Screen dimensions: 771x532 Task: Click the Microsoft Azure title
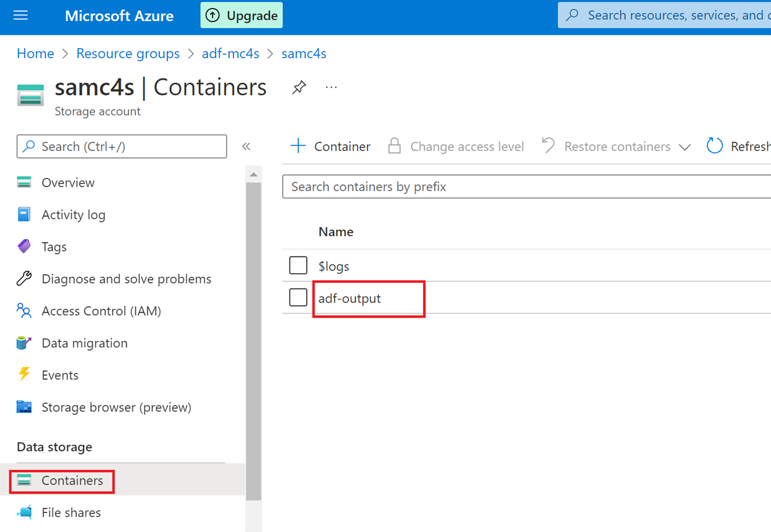119,16
